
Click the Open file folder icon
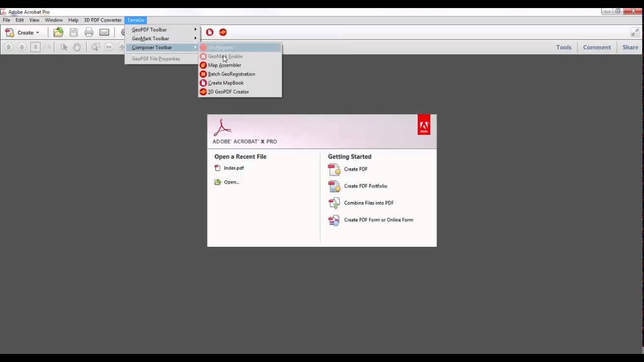tap(58, 32)
